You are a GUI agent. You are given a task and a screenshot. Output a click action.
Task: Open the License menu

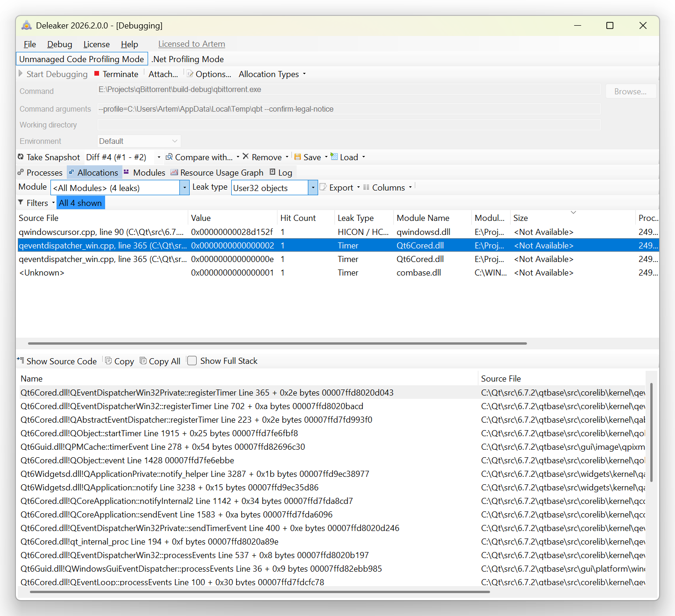(97, 44)
